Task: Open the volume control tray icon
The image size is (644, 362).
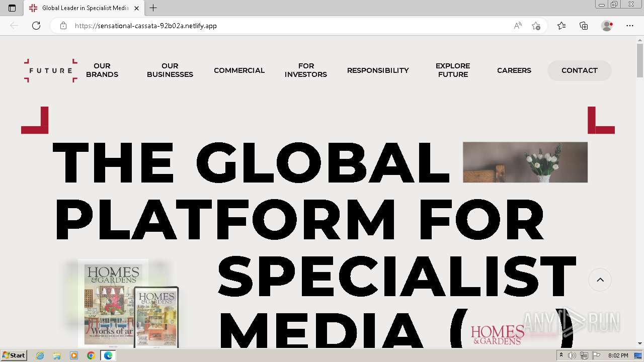Action: coord(572,355)
